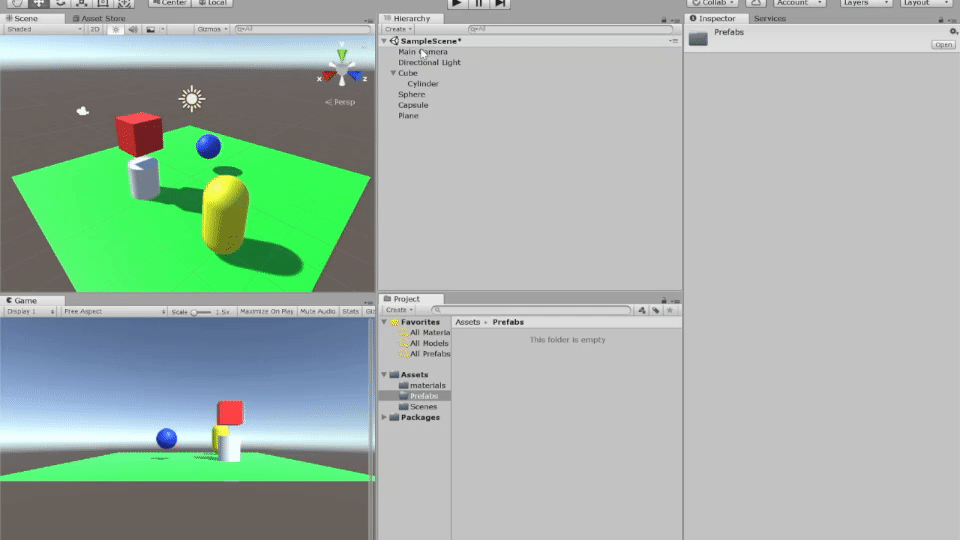The width and height of the screenshot is (960, 540).
Task: Switch to the Services tab
Action: 769,18
